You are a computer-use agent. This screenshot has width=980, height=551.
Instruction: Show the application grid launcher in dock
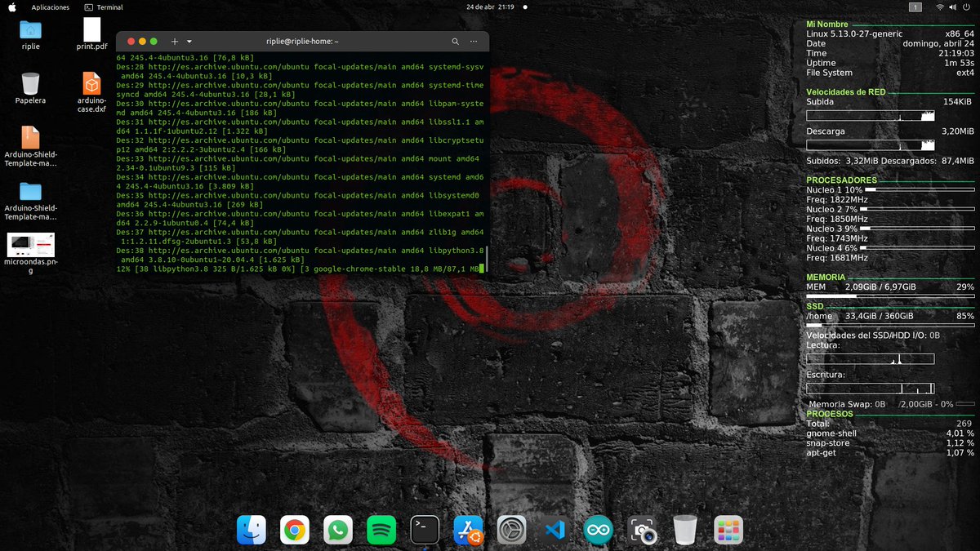point(728,531)
